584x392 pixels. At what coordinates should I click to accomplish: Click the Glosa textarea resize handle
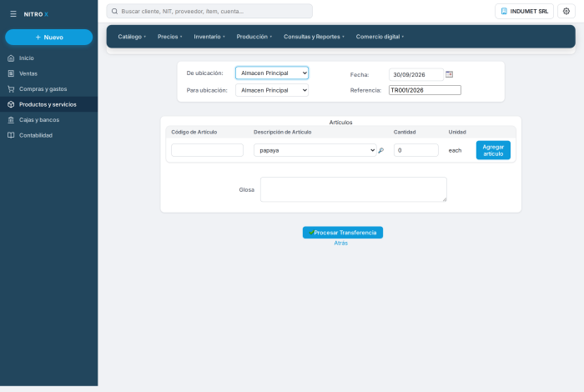click(445, 199)
